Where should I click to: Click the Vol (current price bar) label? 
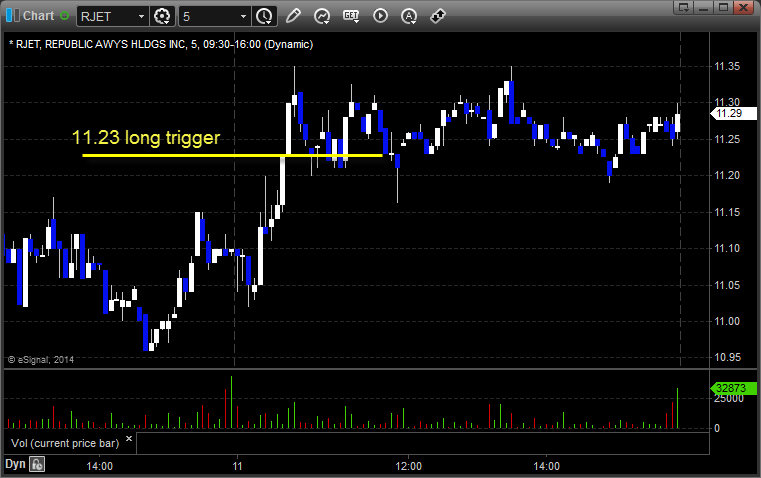[65, 443]
